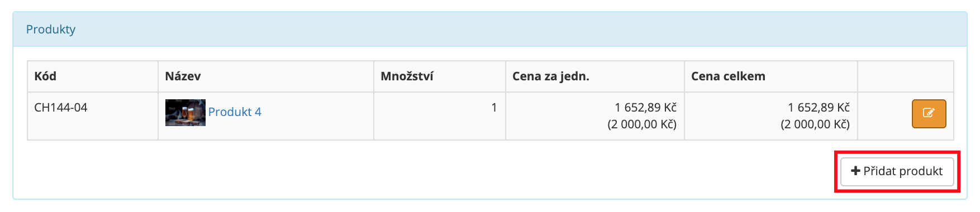Click the Produkty panel heading
Screen dimensions: 980x212
point(51,29)
